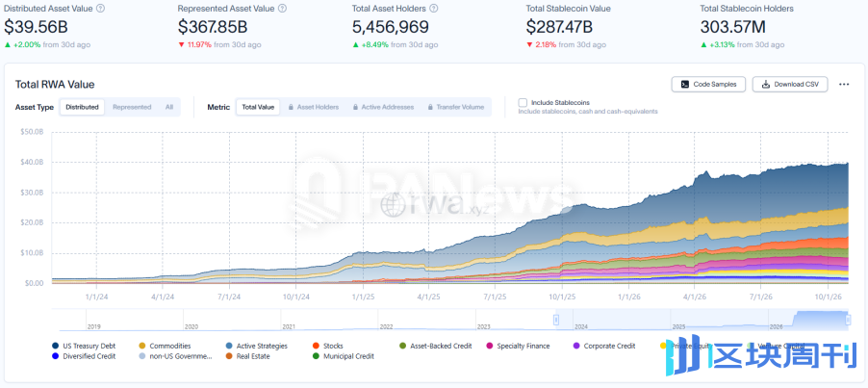The image size is (868, 388).
Task: Download the chart data as CSV
Action: pyautogui.click(x=789, y=84)
